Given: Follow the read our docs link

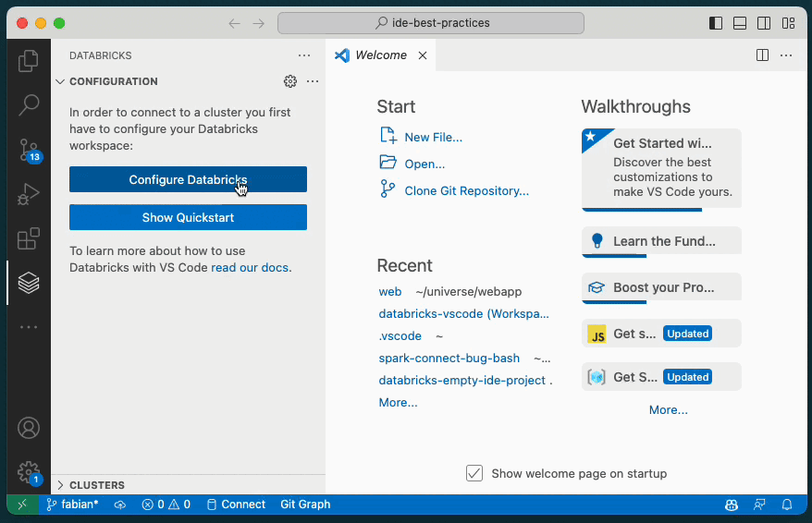Looking at the screenshot, I should (x=250, y=267).
